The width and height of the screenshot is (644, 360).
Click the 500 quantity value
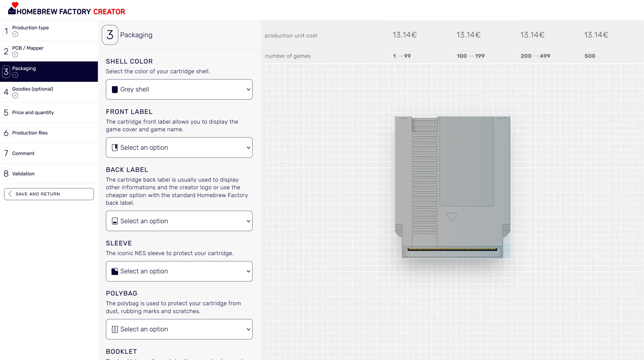[590, 56]
